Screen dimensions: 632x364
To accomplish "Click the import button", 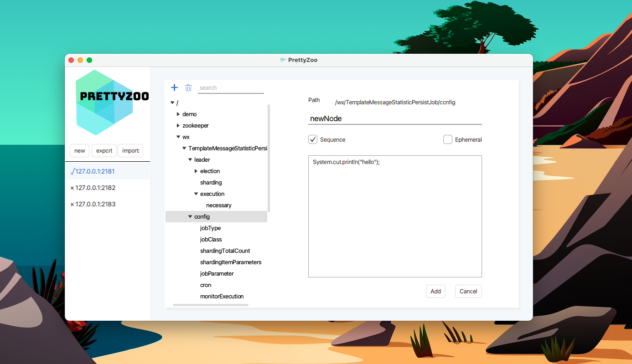I will (130, 150).
